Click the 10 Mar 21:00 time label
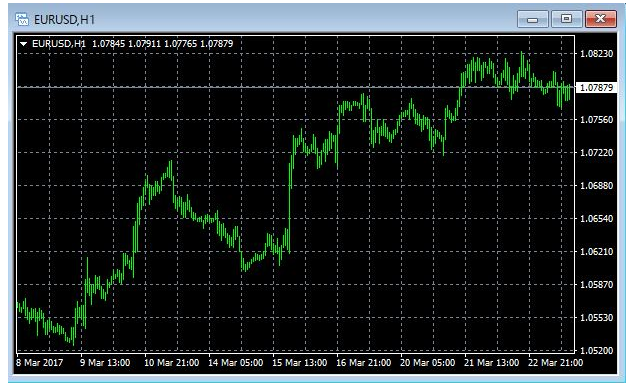Screen dimensions: 632x385 [x=172, y=363]
